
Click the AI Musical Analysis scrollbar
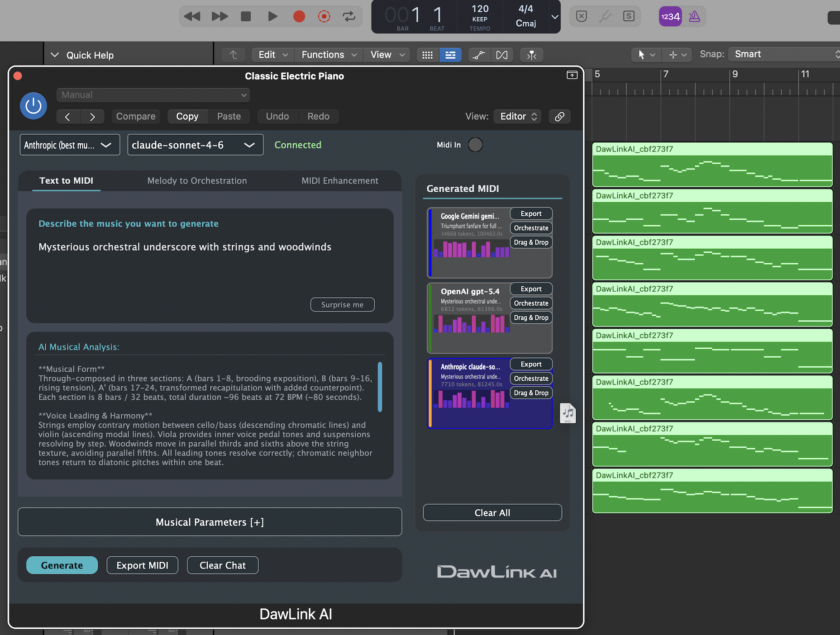[380, 387]
